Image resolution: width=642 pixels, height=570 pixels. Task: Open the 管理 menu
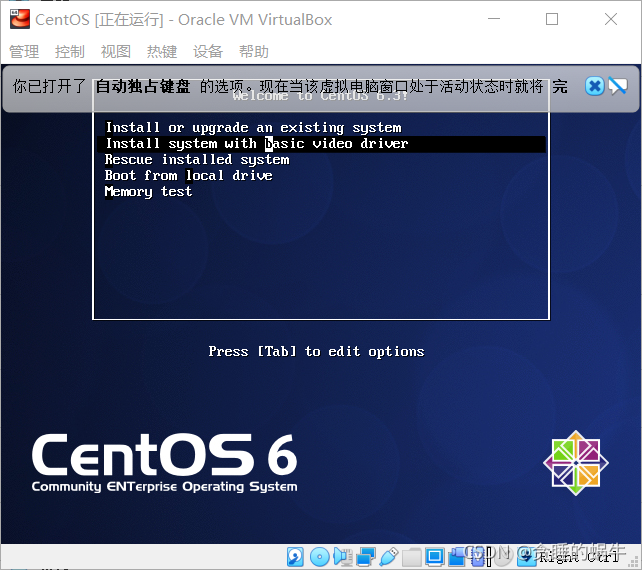point(24,52)
